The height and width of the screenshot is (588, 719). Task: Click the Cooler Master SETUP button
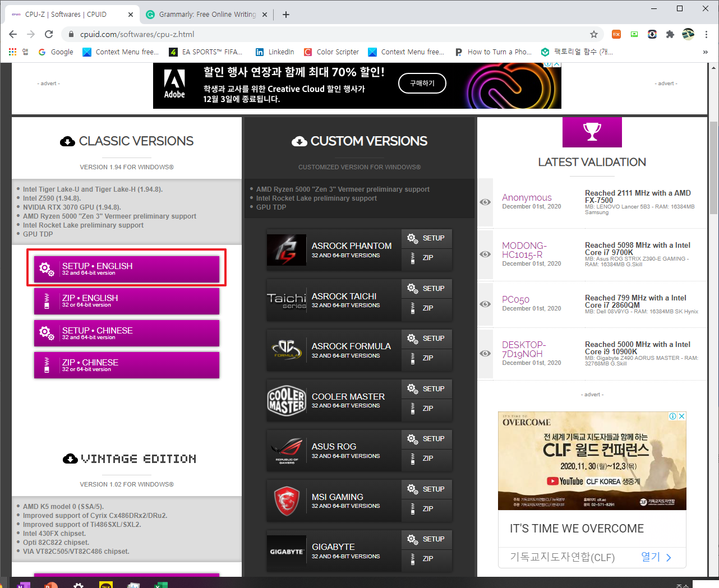pos(427,389)
